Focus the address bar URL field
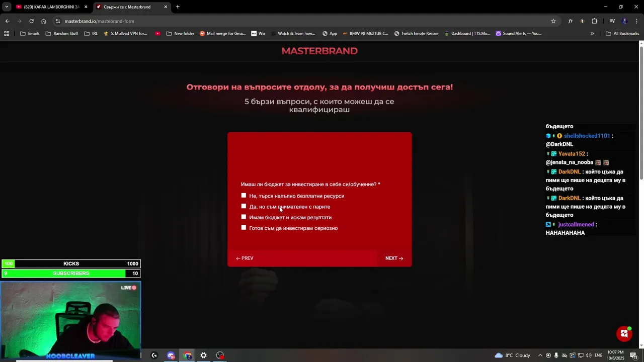 [302, 21]
